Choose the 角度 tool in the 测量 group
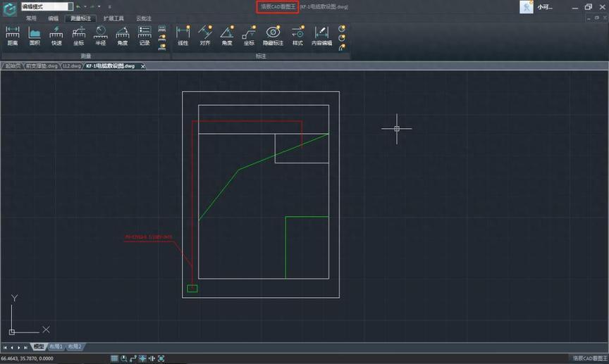This screenshot has height=364, width=609. click(x=123, y=35)
